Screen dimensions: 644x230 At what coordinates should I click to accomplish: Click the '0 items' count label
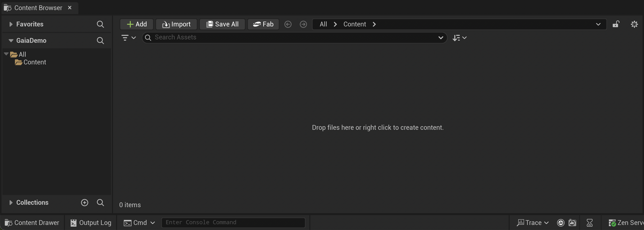tap(130, 205)
